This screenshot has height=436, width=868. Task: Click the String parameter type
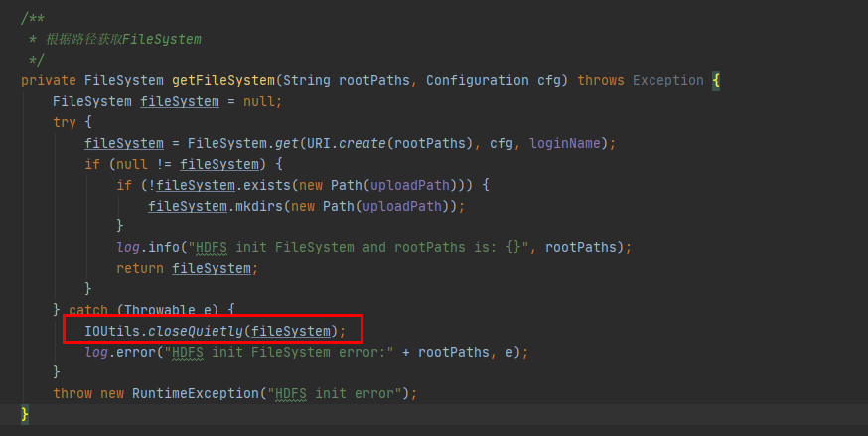pos(307,80)
